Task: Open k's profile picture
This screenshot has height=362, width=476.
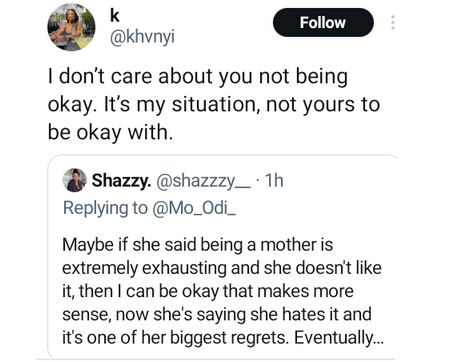Action: coord(71,27)
